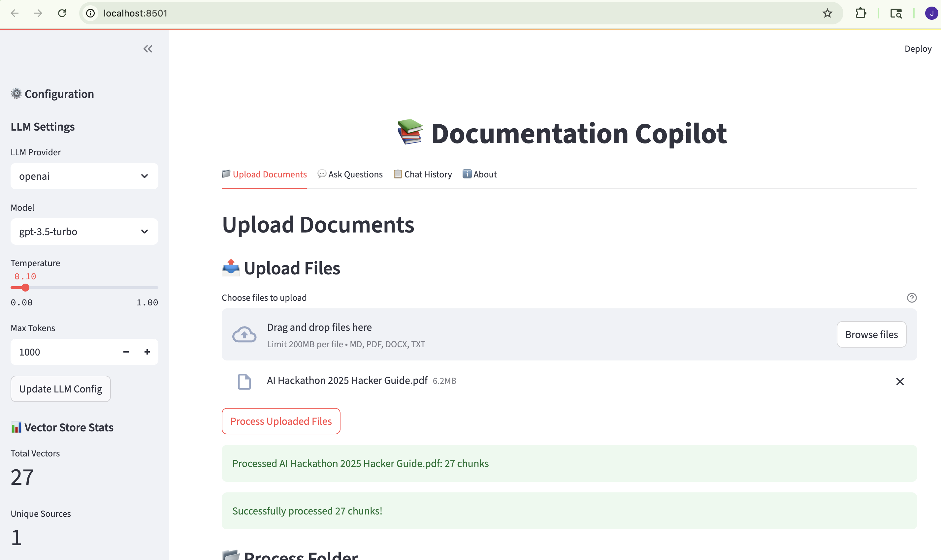Decrease Max Tokens with minus button
Image resolution: width=941 pixels, height=560 pixels.
click(x=126, y=352)
